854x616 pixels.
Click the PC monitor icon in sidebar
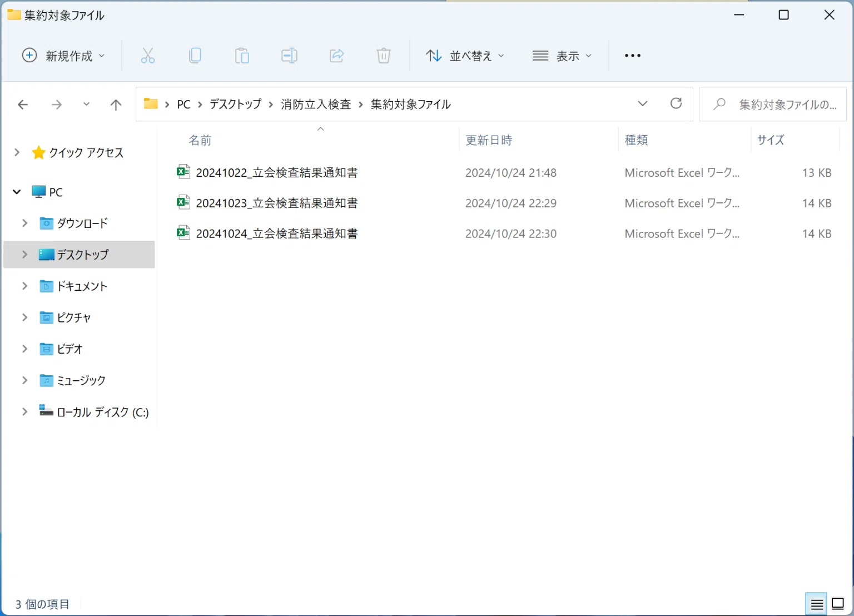tap(39, 192)
